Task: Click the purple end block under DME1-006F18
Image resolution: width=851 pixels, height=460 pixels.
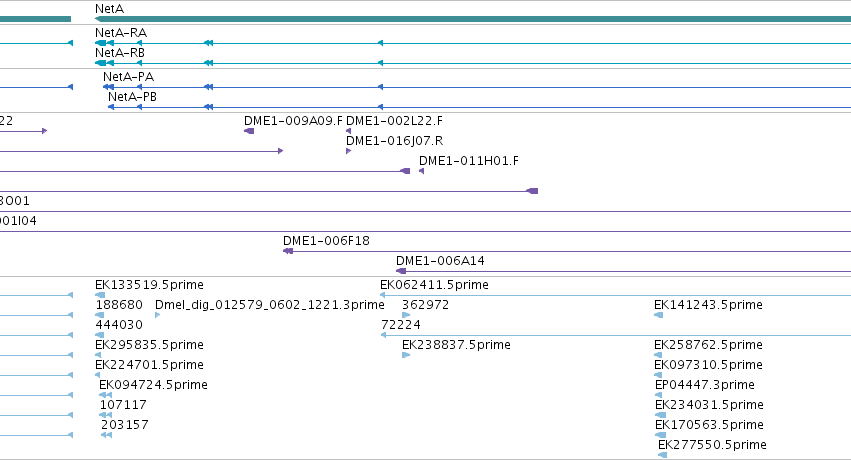Action: [x=288, y=251]
